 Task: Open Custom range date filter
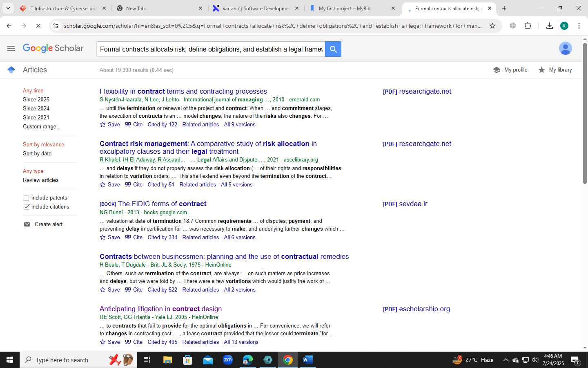(x=42, y=126)
